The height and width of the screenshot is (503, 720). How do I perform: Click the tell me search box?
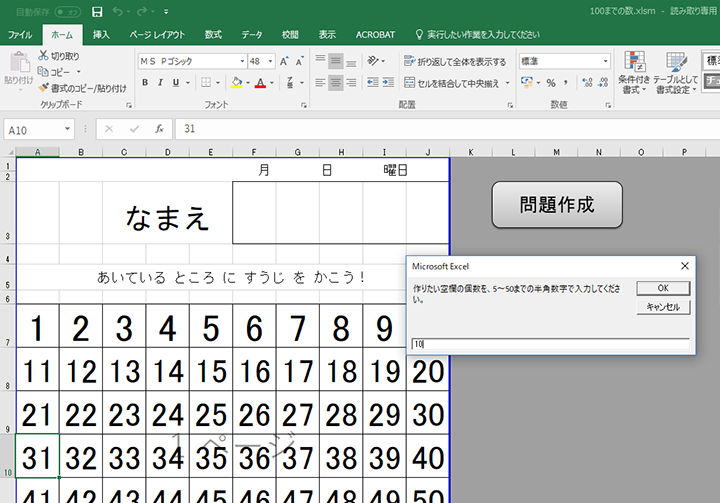(478, 35)
